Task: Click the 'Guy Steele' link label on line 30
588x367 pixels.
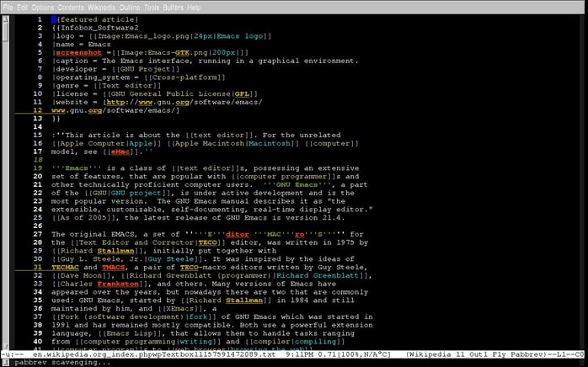Action: (x=171, y=258)
